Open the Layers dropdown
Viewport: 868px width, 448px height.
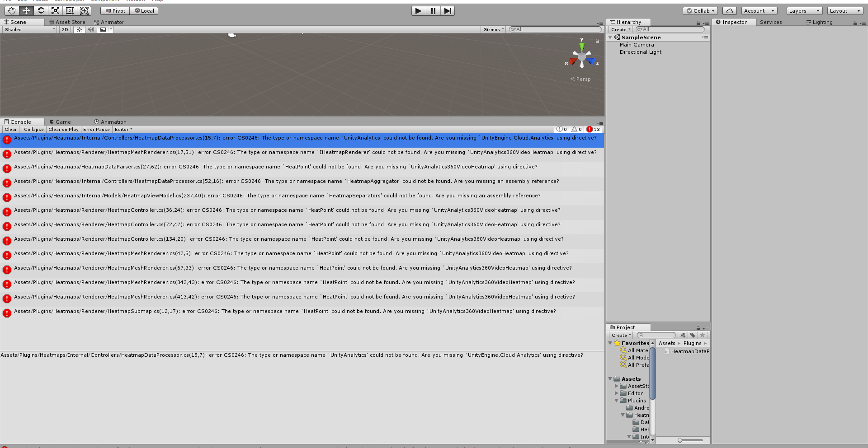click(x=803, y=10)
